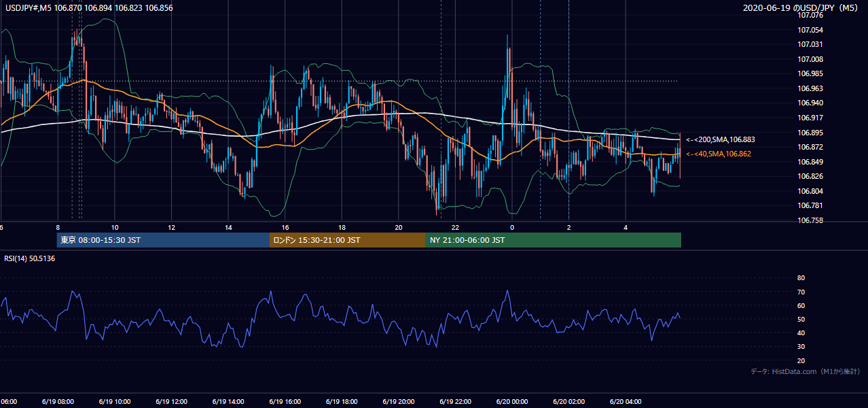Click hour tick 16 on the price chart
This screenshot has height=408, width=868.
[285, 227]
